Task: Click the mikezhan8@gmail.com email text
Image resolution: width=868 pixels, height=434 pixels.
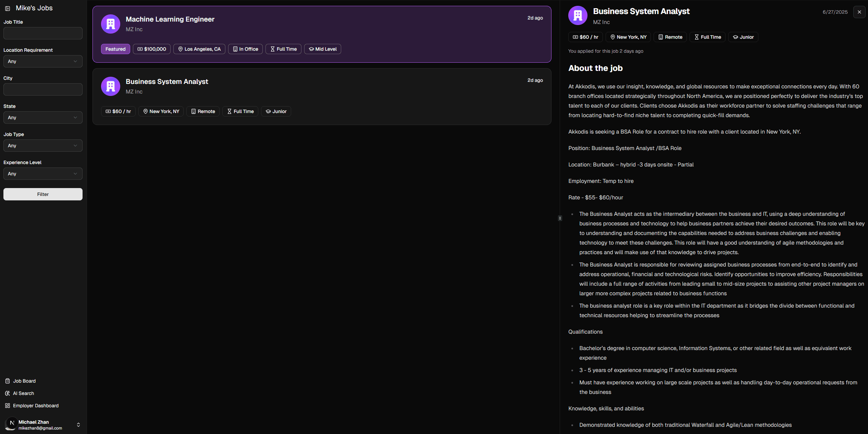Action: 40,428
